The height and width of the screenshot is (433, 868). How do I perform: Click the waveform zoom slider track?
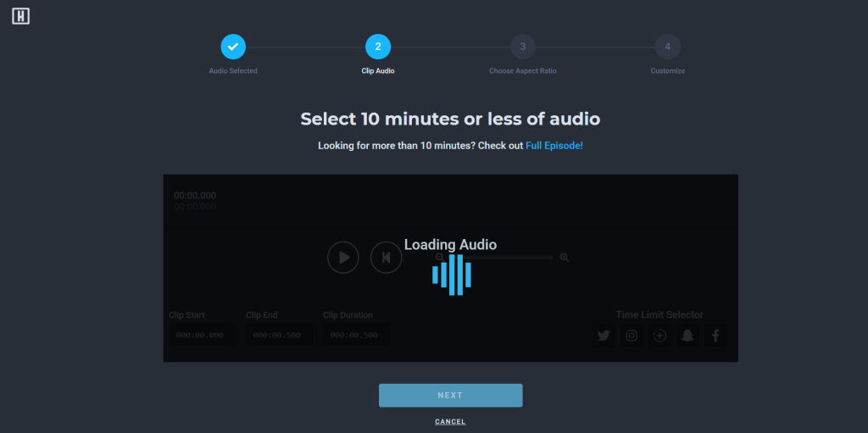point(509,257)
